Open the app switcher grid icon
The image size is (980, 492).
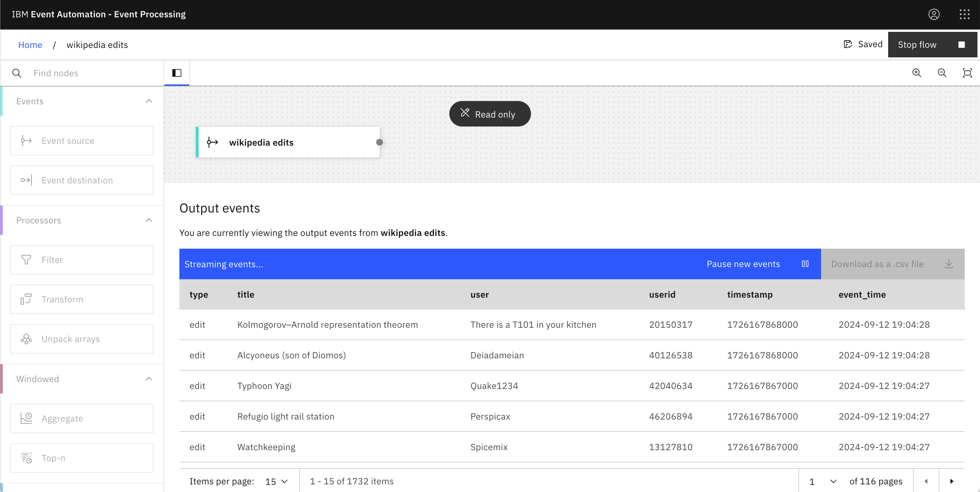[964, 15]
